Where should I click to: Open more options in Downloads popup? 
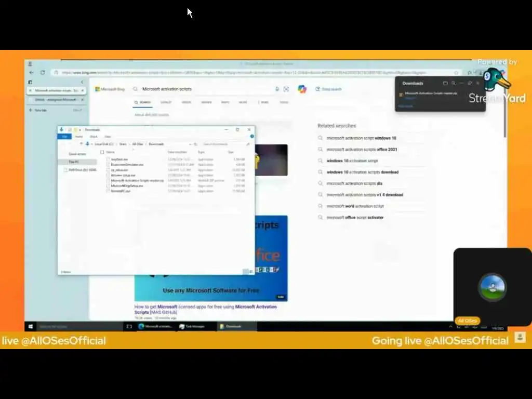coord(462,83)
